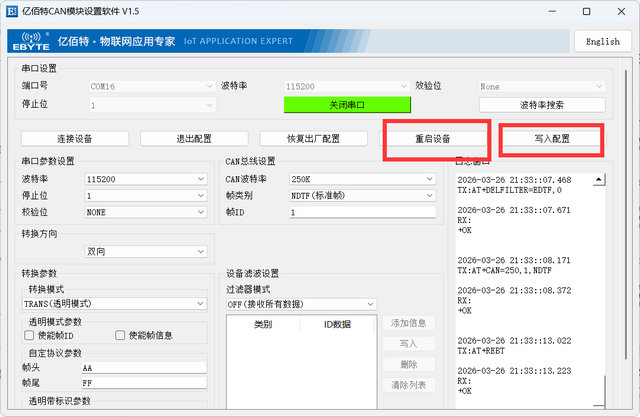Viewport: 640px width, 417px height.
Task: Click 连接设备 to connect device
Action: [75, 139]
